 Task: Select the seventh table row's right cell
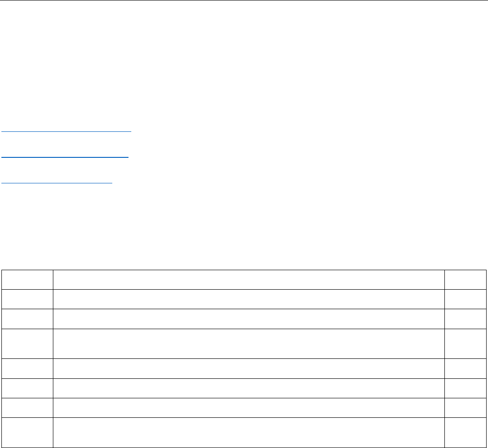(x=465, y=408)
